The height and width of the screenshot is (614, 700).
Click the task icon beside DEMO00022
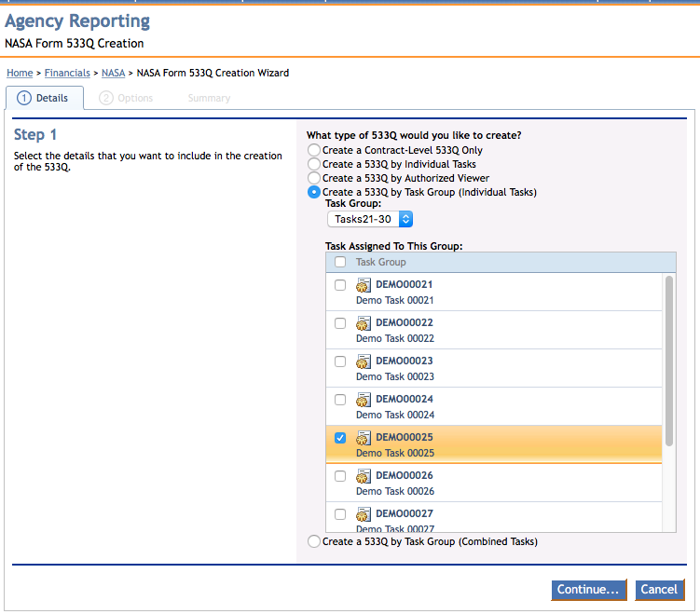pyautogui.click(x=364, y=323)
